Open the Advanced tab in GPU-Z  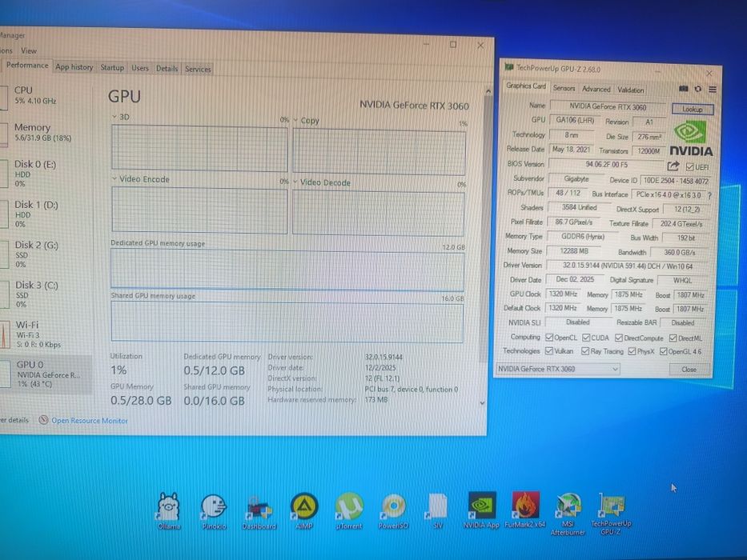[596, 89]
